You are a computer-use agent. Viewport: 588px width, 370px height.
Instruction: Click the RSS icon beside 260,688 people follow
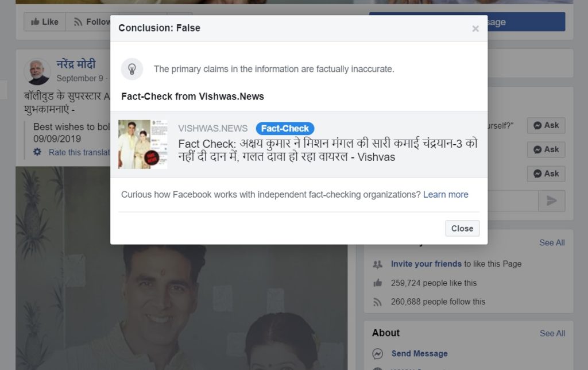click(x=378, y=302)
